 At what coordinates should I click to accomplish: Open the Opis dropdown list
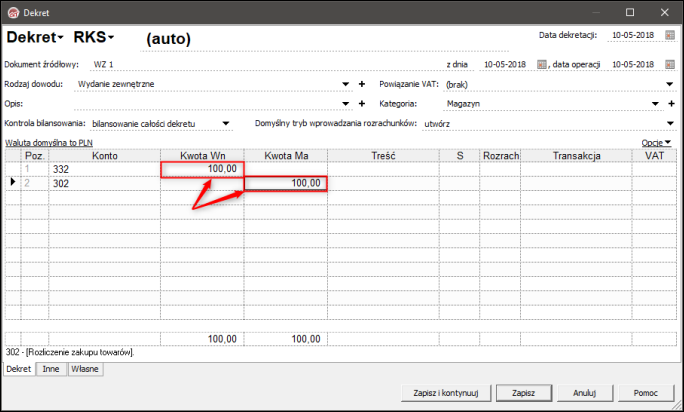click(345, 103)
